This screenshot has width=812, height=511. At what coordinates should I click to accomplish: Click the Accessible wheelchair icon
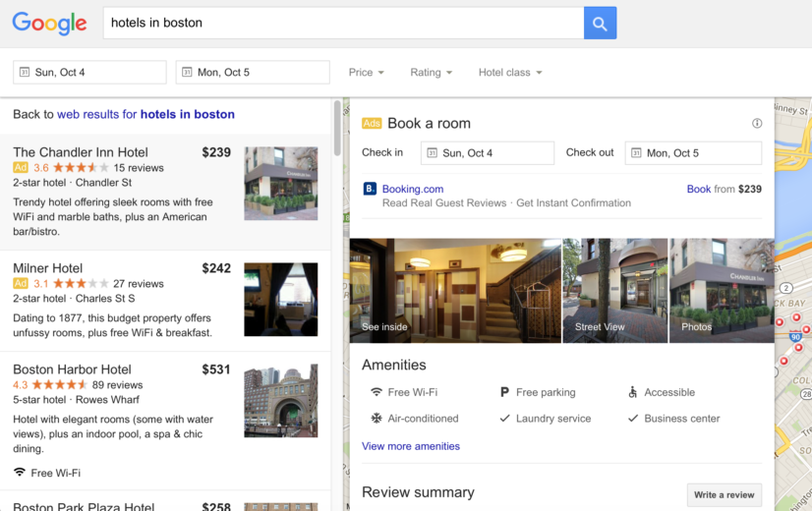[632, 392]
